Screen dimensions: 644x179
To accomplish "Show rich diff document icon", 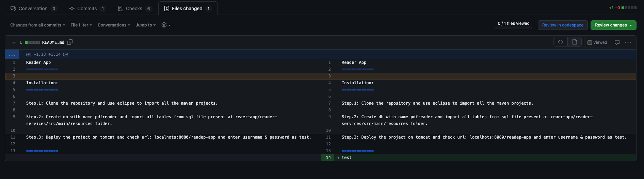I will click(575, 42).
